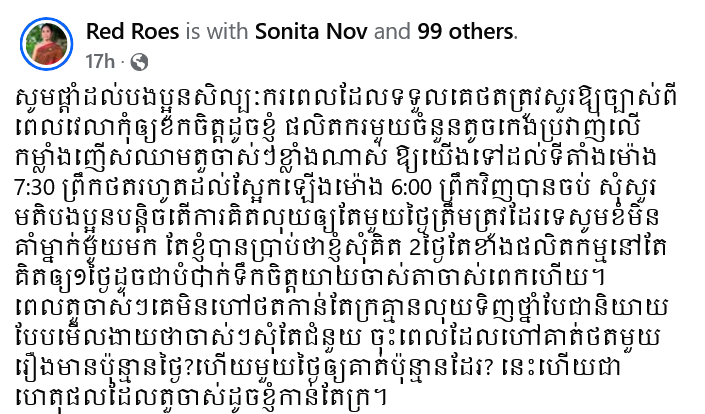The height and width of the screenshot is (414, 705).
Task: Click the 'is with' text in the header
Action: 217,31
